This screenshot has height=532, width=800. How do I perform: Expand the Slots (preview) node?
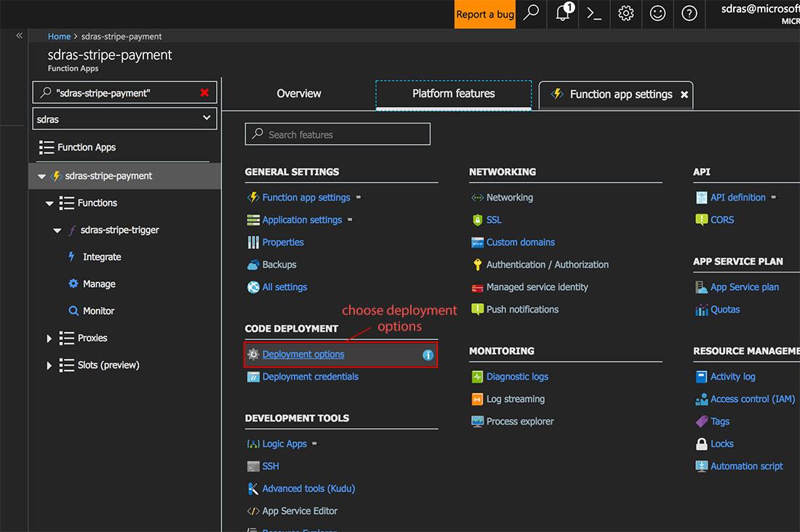(x=49, y=366)
